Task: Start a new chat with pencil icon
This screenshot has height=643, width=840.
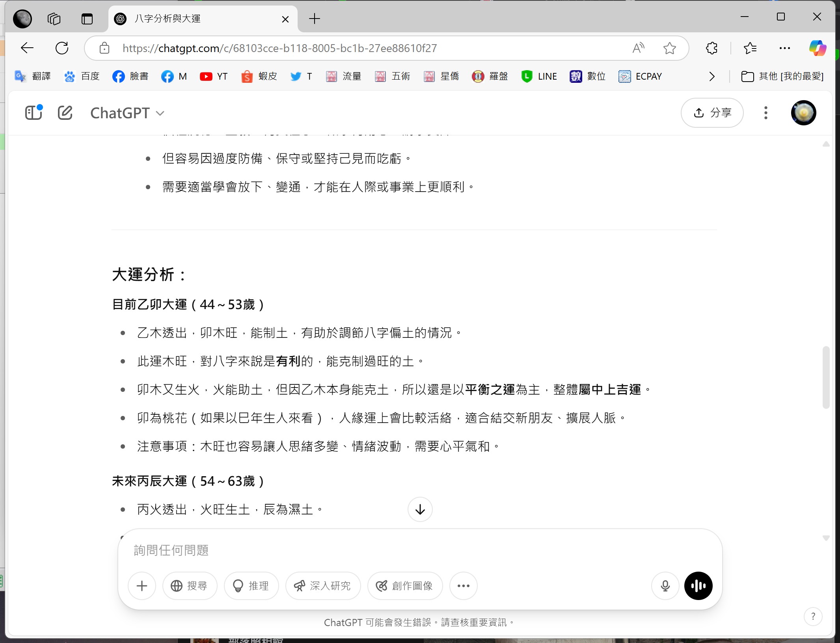Action: [65, 113]
